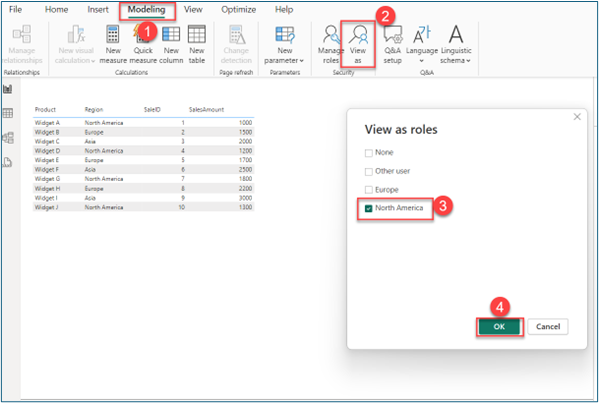The height and width of the screenshot is (403, 599).
Task: Open the File menu
Action: click(15, 10)
